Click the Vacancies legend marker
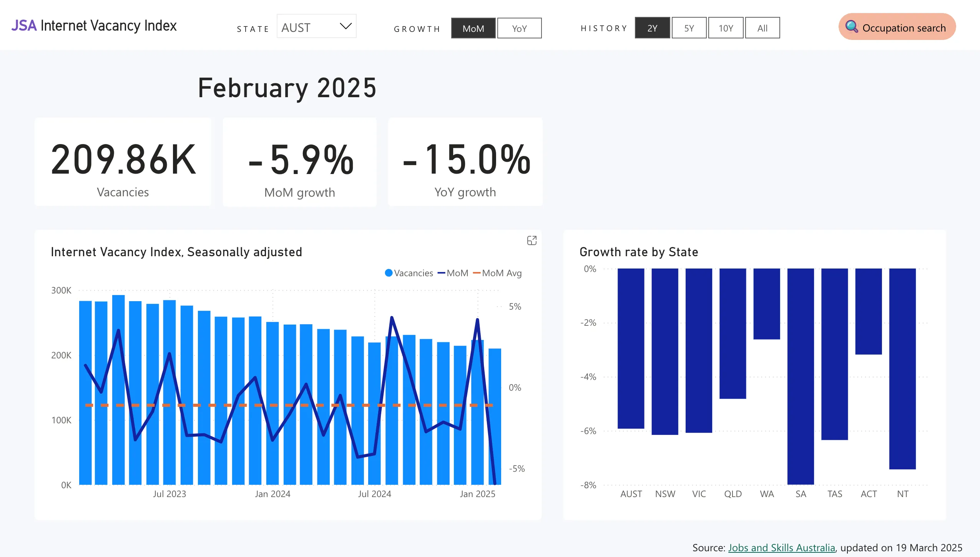The width and height of the screenshot is (980, 557). (x=389, y=273)
